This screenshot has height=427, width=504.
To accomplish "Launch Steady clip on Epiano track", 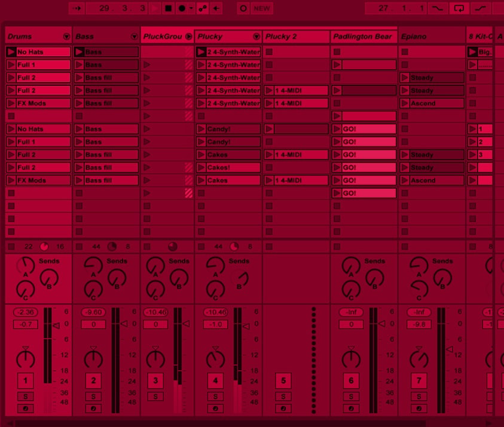I will (405, 78).
